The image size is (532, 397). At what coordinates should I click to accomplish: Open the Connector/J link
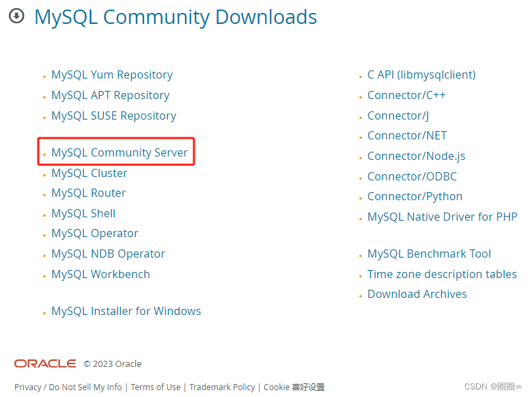[398, 115]
